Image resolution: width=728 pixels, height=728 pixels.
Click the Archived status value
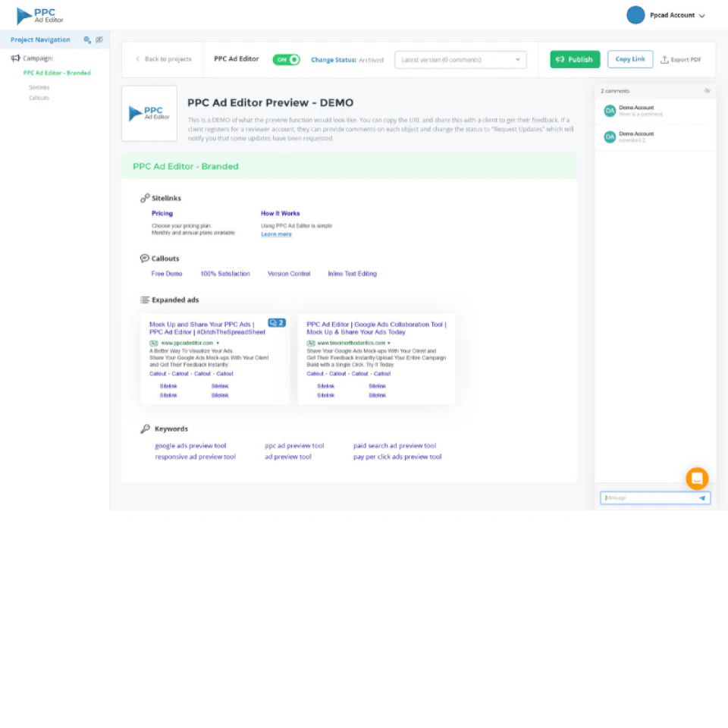[x=371, y=60]
